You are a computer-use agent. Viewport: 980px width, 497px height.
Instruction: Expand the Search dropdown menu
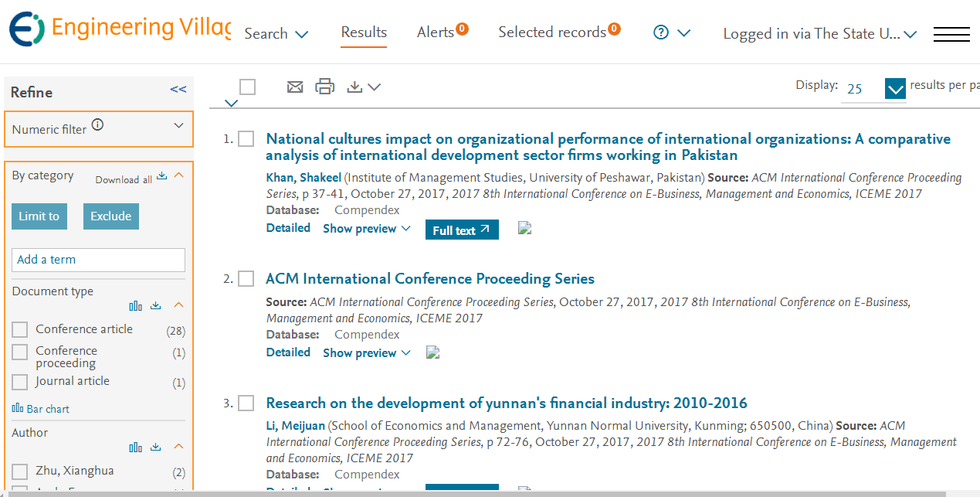tap(276, 33)
